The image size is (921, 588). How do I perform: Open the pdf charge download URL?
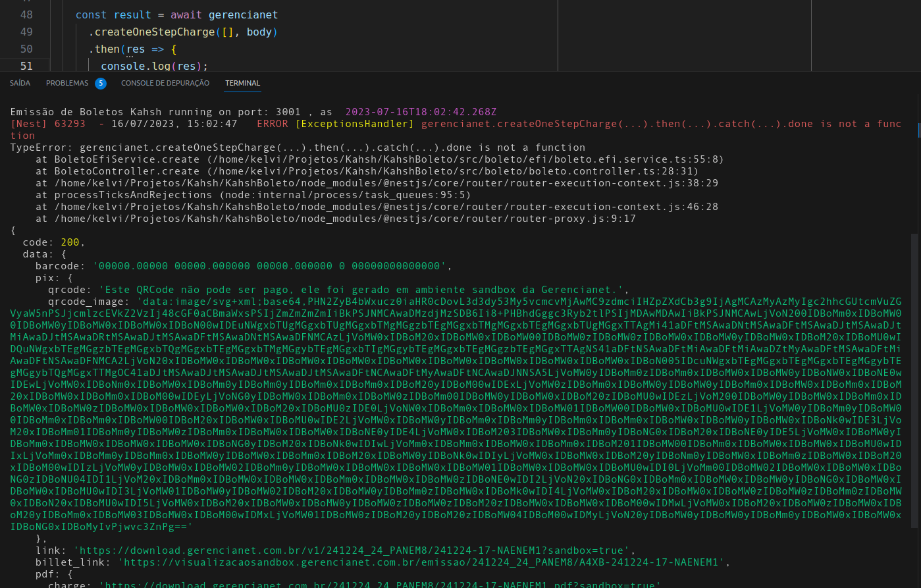click(380, 585)
